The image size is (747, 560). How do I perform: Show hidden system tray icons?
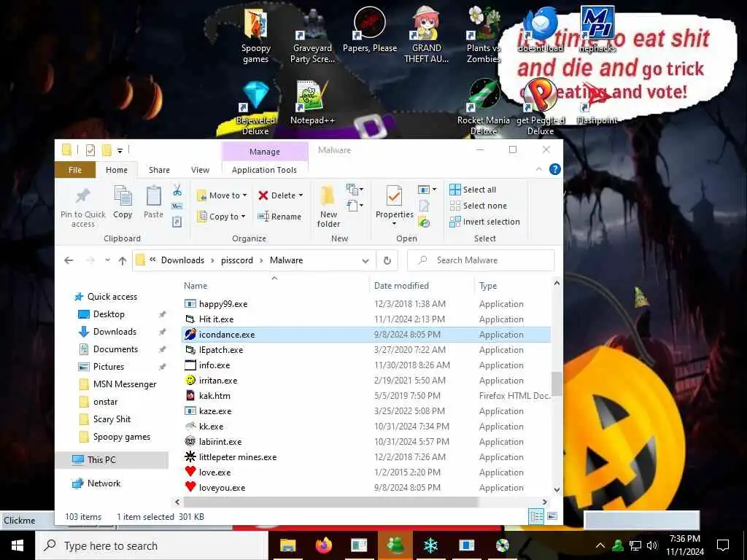(x=600, y=545)
